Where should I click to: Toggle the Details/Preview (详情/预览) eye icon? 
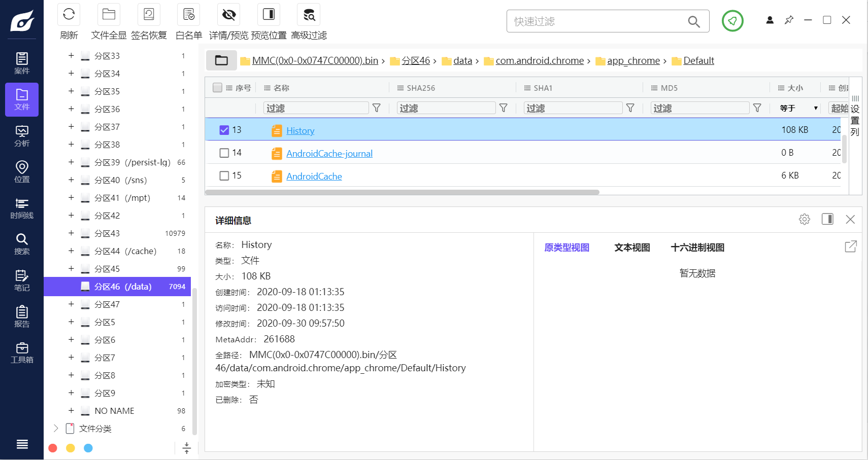228,15
